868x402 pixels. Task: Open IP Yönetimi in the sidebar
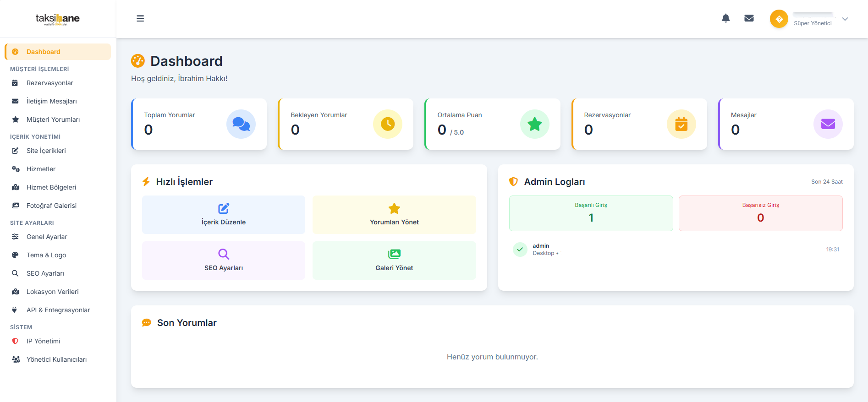point(43,341)
